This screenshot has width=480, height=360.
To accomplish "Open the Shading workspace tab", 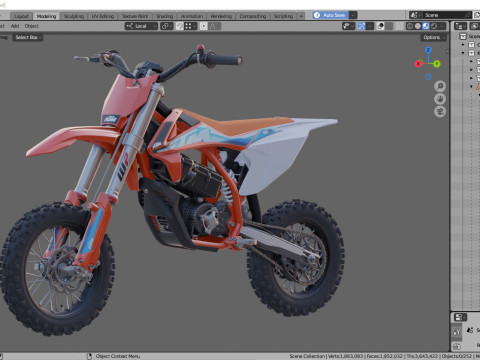I will point(165,16).
